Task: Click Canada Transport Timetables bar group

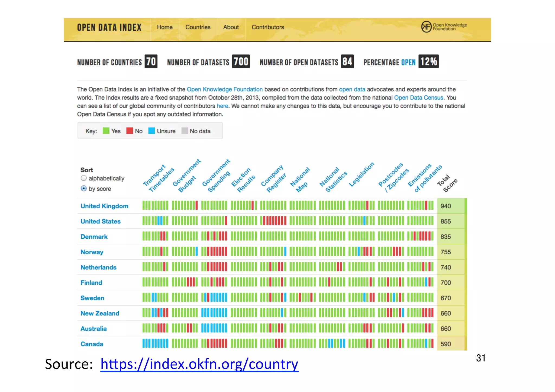Action: [155, 343]
